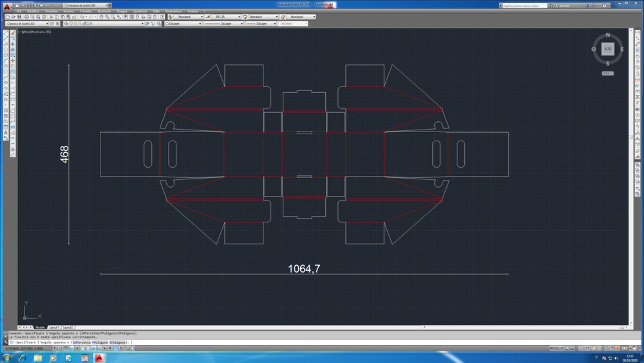Click the ALTO face of the ViewCube
Screen dimensions: 644x363
pos(608,49)
